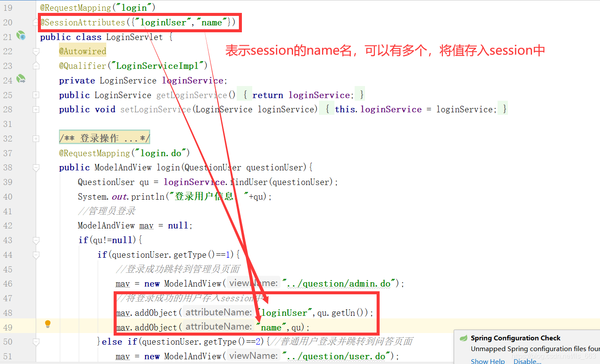Click the folded '{ this.loginService = loginService; }' body
This screenshot has width=600, height=364.
414,109
